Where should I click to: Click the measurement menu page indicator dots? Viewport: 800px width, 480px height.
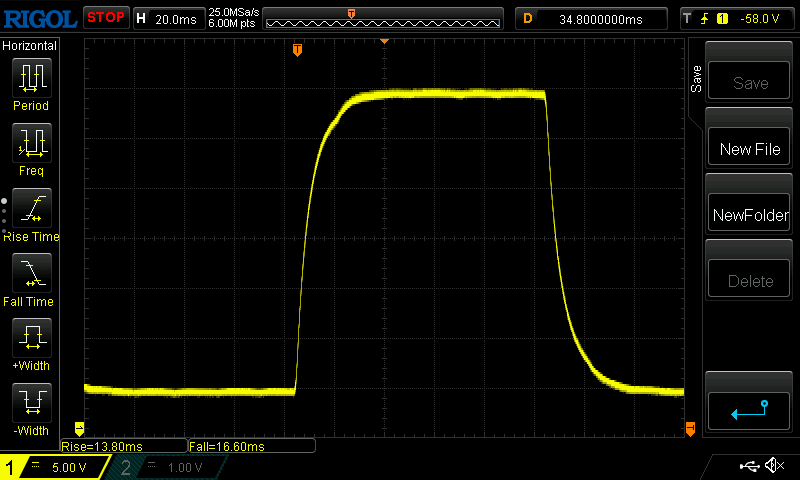click(4, 216)
